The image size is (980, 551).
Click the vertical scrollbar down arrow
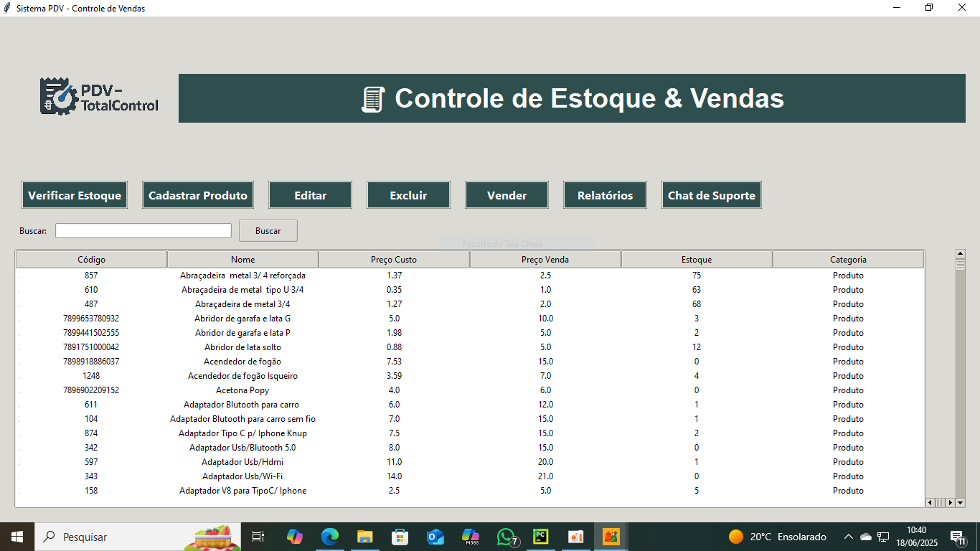coord(960,503)
